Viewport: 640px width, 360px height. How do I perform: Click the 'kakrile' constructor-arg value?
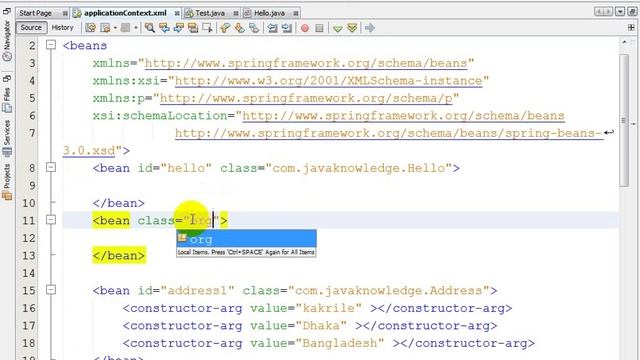328,308
